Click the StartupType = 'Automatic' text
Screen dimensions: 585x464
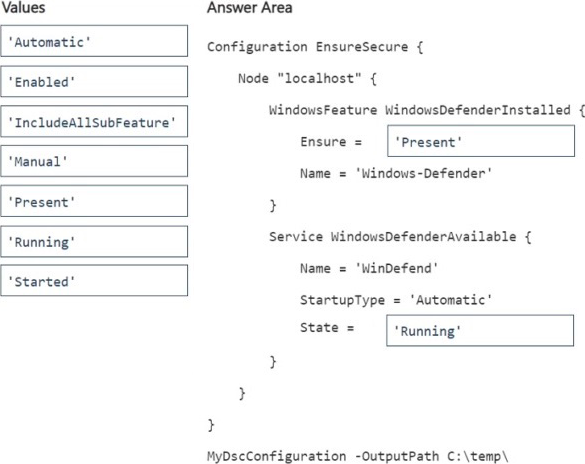(x=396, y=300)
